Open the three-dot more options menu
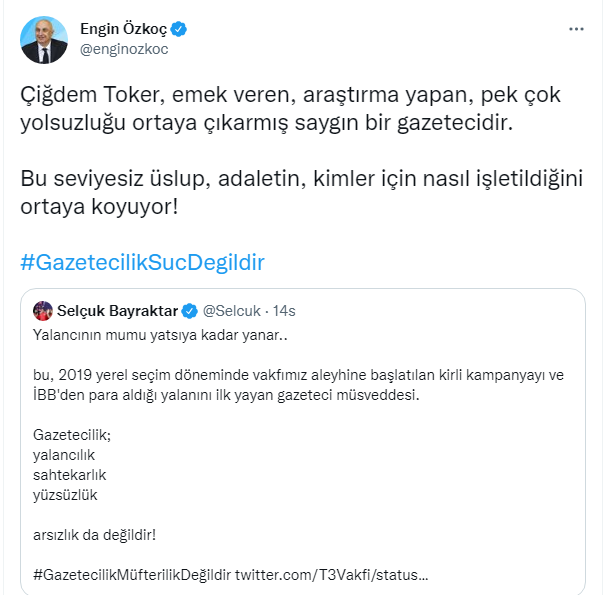This screenshot has height=595, width=605. (x=576, y=29)
